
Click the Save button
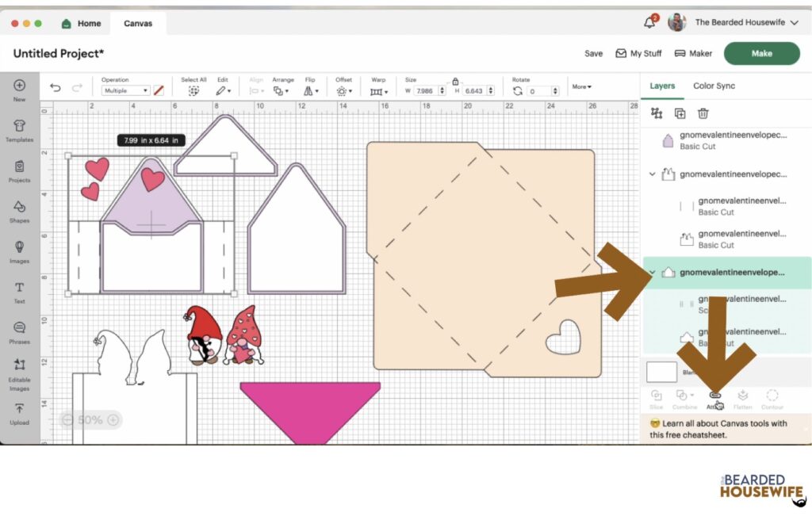point(593,53)
